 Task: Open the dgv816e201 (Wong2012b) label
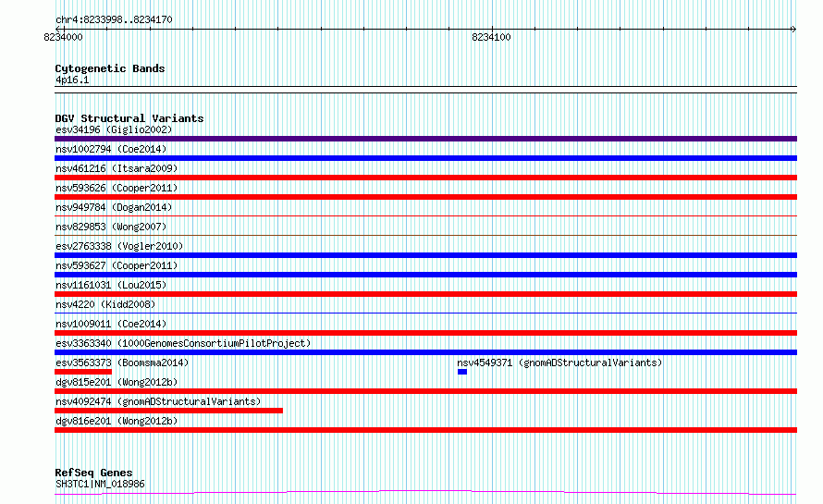click(x=117, y=421)
